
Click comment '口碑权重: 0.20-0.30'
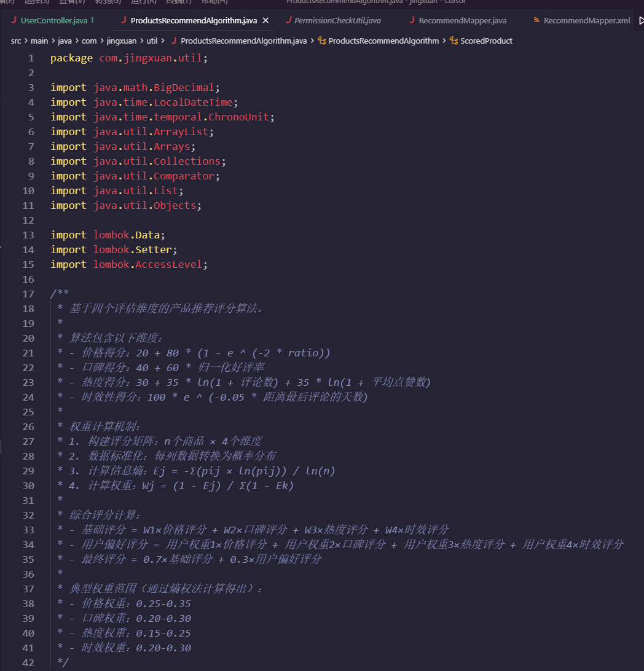[136, 618]
